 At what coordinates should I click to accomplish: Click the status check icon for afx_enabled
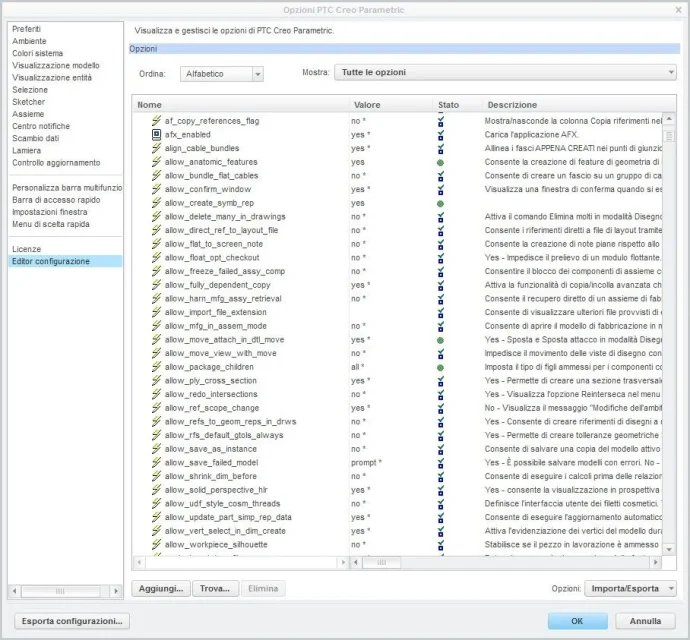click(440, 135)
